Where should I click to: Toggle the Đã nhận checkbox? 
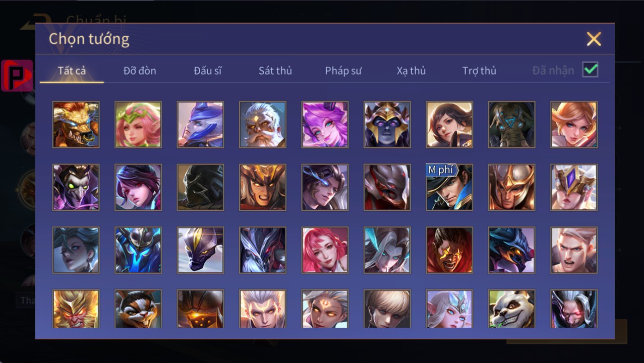pos(590,70)
